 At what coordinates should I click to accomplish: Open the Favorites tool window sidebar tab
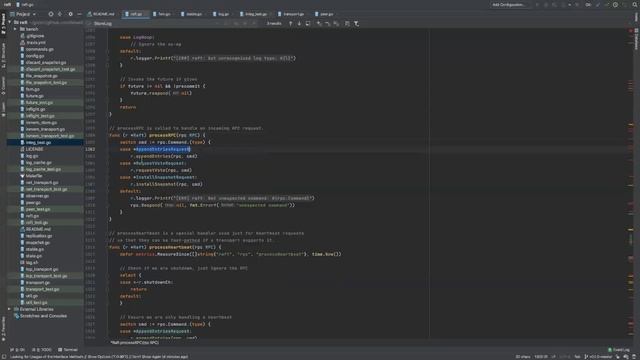click(x=3, y=329)
